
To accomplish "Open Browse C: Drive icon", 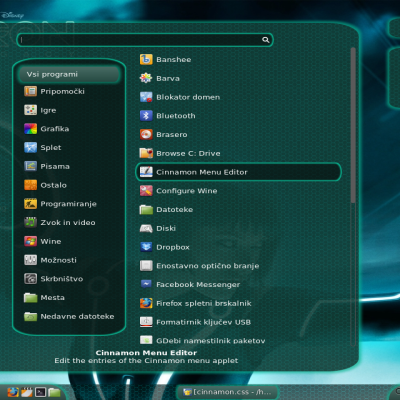I will click(146, 153).
